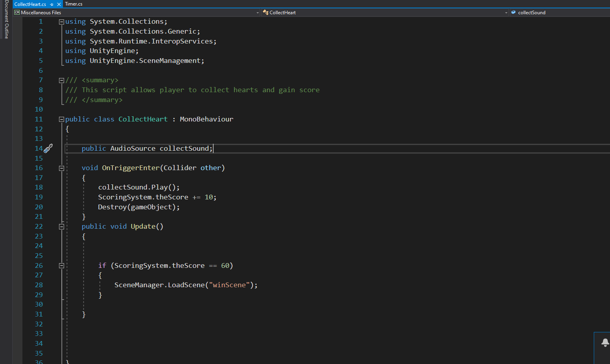Collapse the using directives block
The image size is (610, 364).
click(x=61, y=22)
